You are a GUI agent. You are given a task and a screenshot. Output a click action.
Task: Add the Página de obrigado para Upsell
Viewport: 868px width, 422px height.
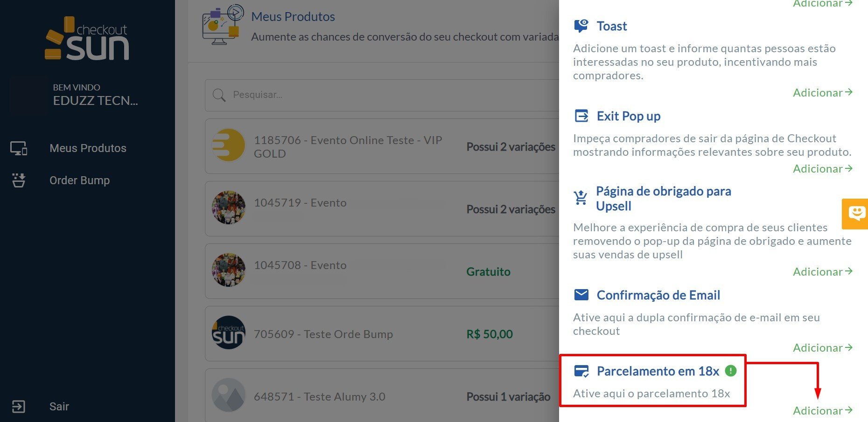coord(822,272)
